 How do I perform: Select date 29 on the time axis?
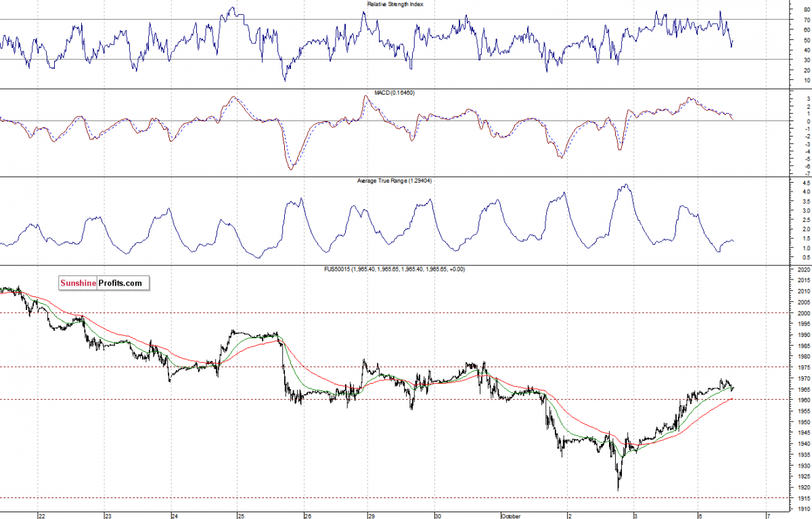371,516
